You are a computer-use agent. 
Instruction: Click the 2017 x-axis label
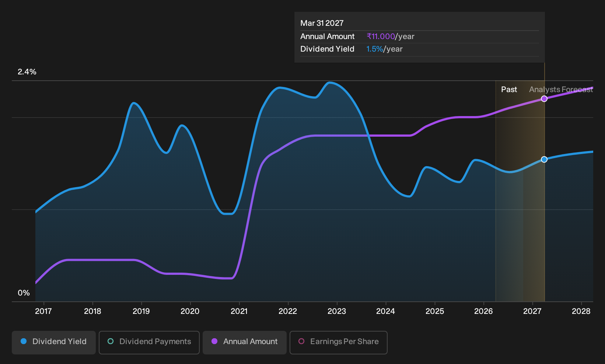point(43,311)
